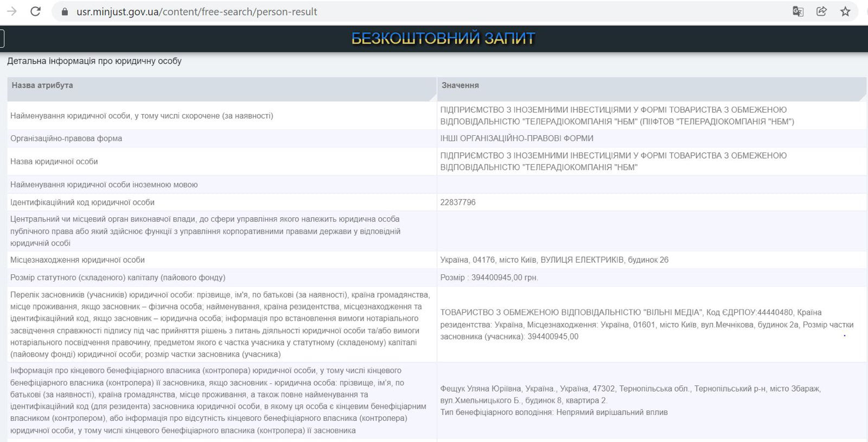Bookmark this page with star icon
Viewport: 868px width, 442px height.
[x=845, y=11]
